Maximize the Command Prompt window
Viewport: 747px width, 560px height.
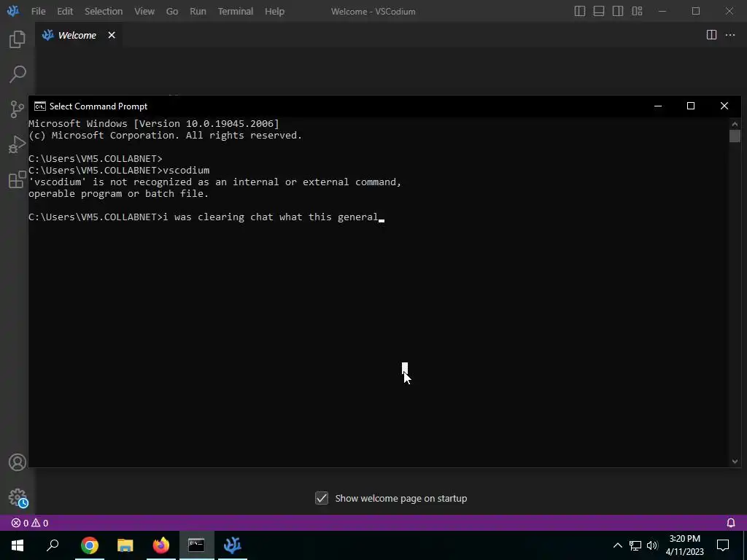point(691,106)
